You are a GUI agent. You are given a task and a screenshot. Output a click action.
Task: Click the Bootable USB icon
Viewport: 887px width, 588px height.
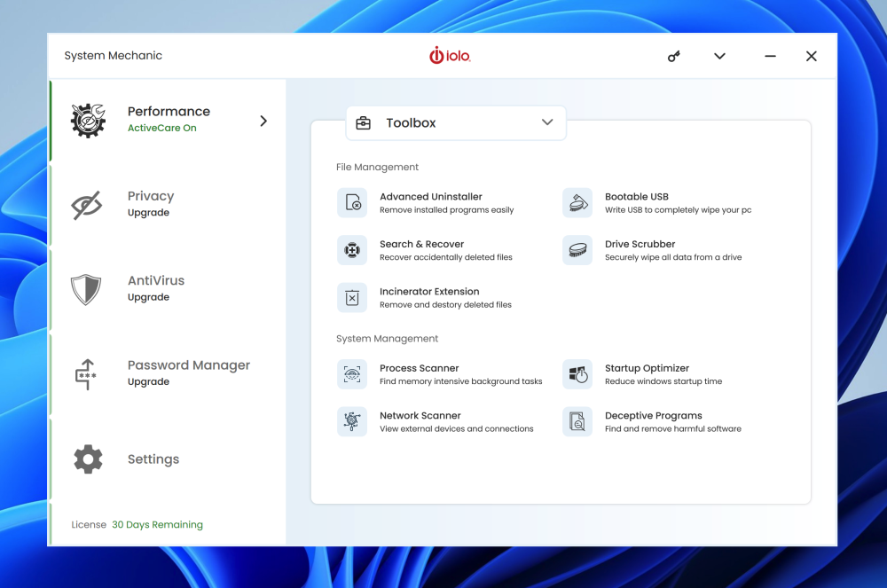click(577, 203)
